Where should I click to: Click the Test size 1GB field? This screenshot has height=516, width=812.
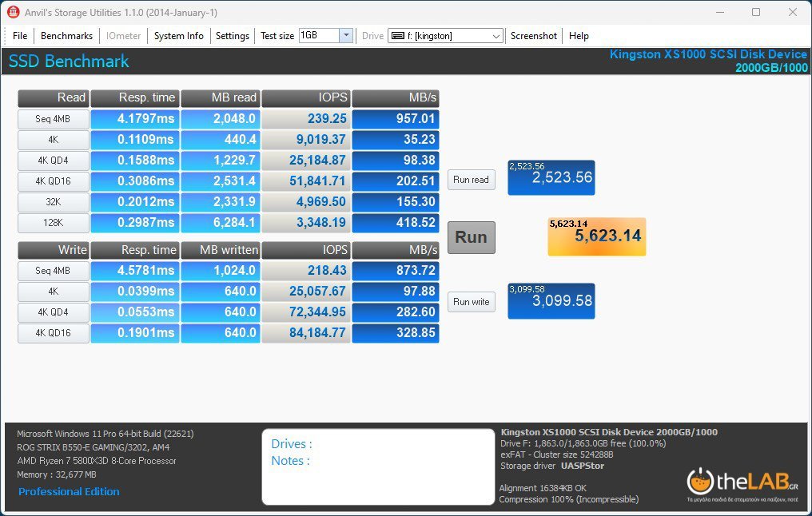tap(319, 35)
